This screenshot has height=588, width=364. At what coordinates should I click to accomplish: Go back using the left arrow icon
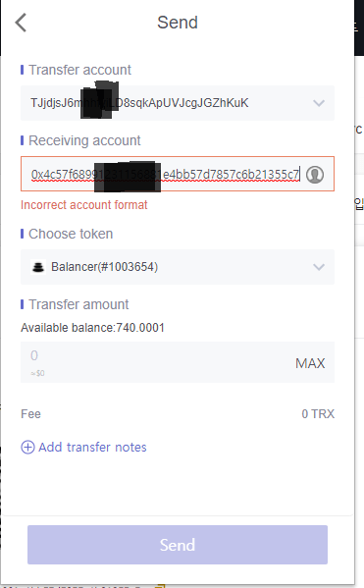pyautogui.click(x=21, y=23)
